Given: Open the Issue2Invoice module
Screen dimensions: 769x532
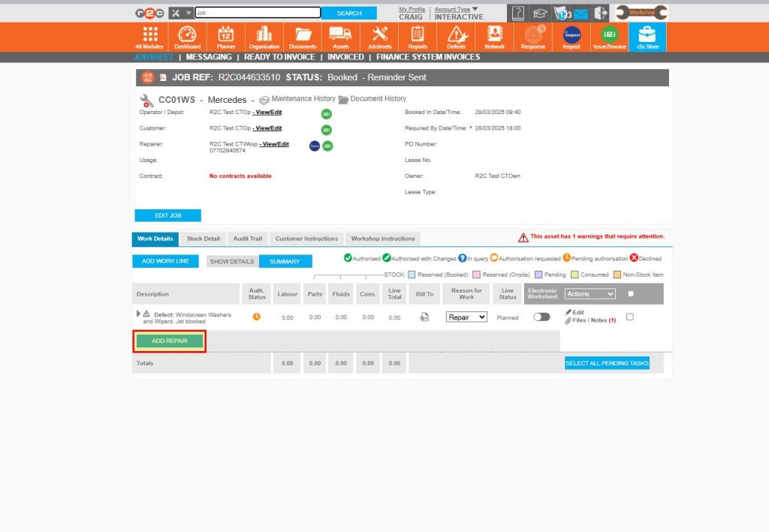Looking at the screenshot, I should point(608,37).
